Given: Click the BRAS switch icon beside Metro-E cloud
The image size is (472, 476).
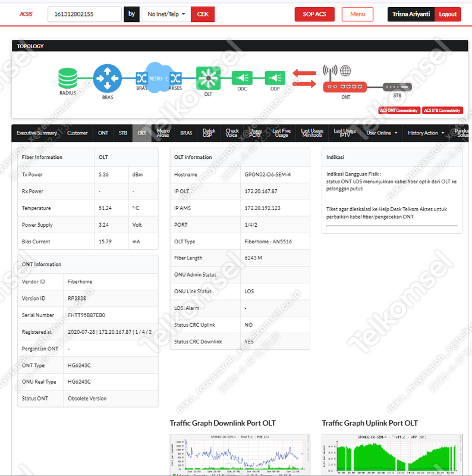Looking at the screenshot, I should tap(141, 79).
